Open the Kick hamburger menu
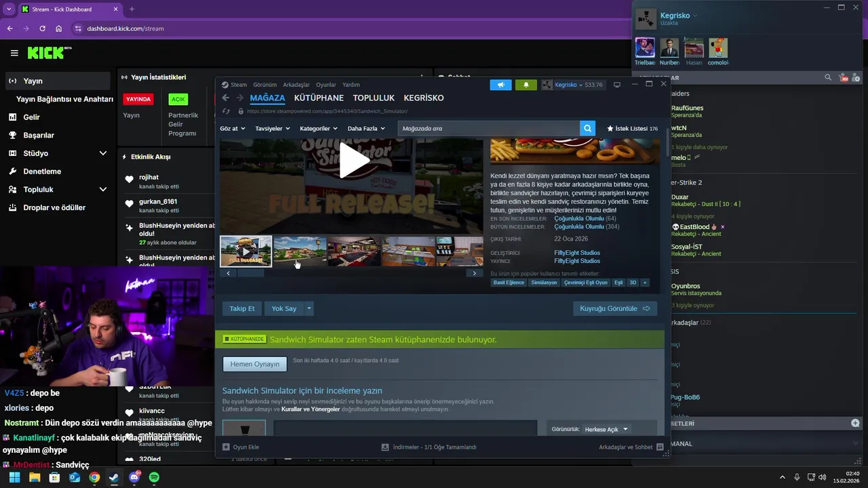The width and height of the screenshot is (868, 488). (x=14, y=53)
